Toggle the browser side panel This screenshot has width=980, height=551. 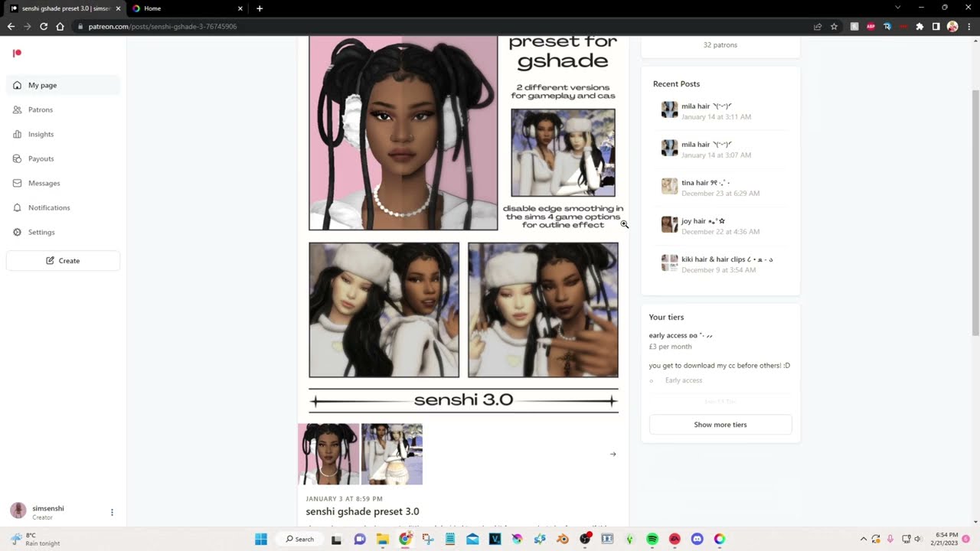(936, 26)
